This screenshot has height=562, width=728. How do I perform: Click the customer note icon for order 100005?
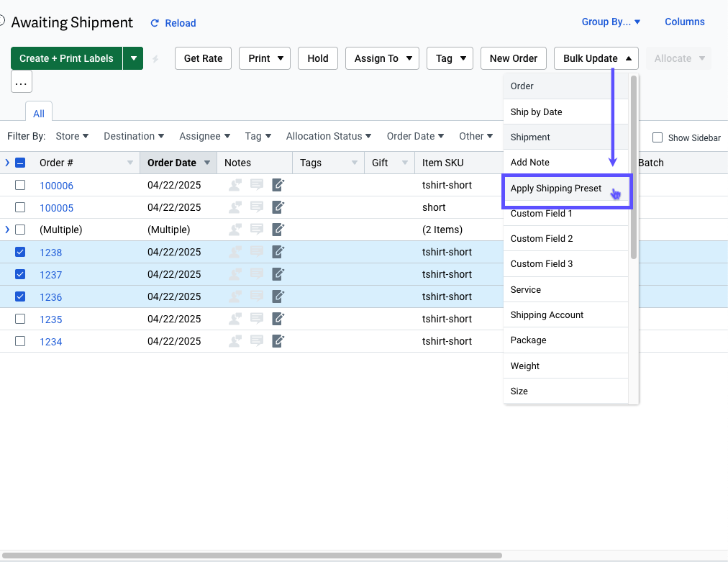pos(235,207)
